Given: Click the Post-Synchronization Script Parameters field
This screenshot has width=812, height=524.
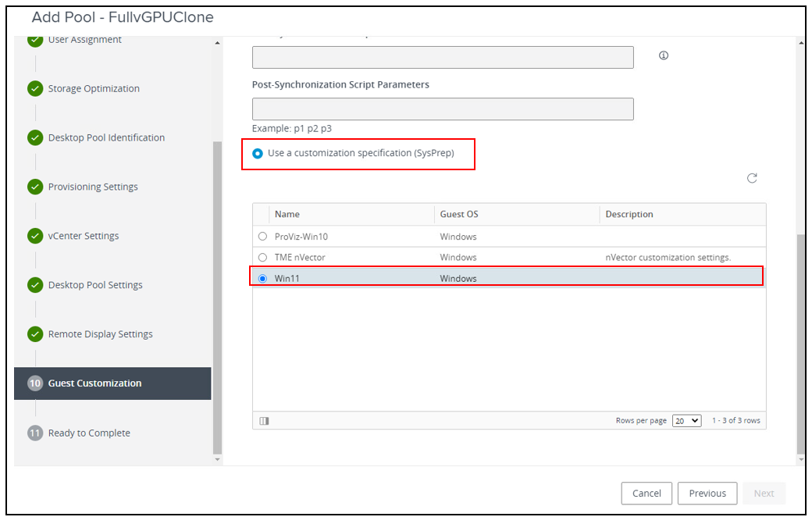Looking at the screenshot, I should (442, 109).
